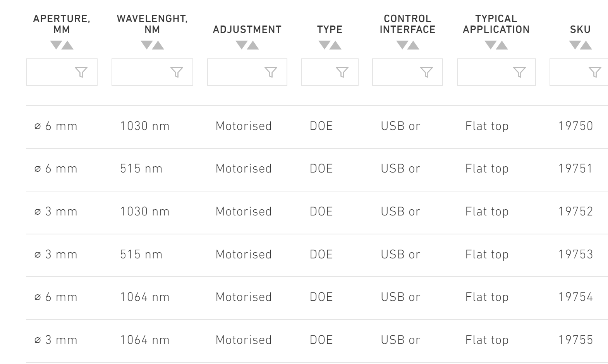The width and height of the screenshot is (608, 364).
Task: Click the Type filter field
Action: pyautogui.click(x=330, y=72)
